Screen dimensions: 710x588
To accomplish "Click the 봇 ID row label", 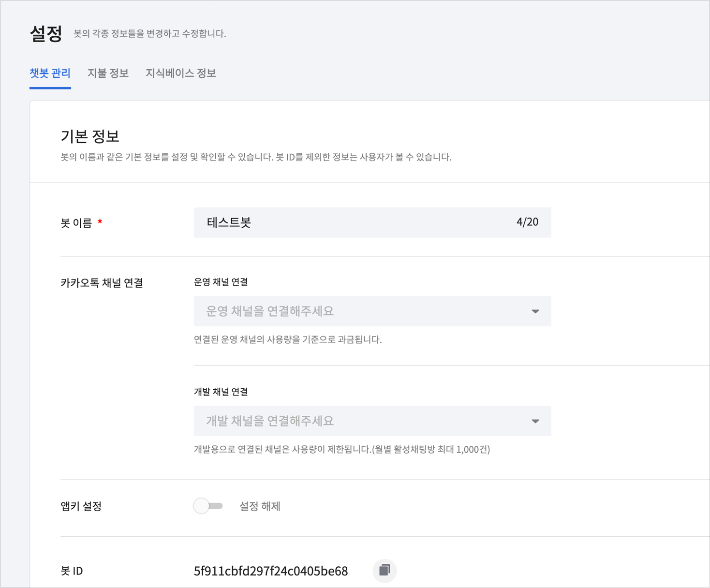I will (72, 571).
